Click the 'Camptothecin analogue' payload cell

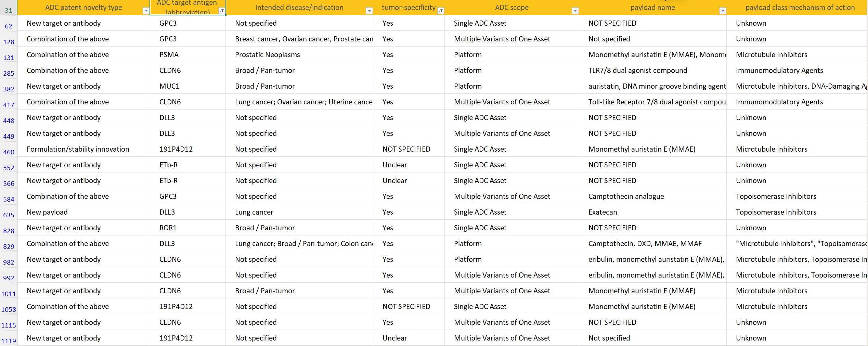[653, 196]
